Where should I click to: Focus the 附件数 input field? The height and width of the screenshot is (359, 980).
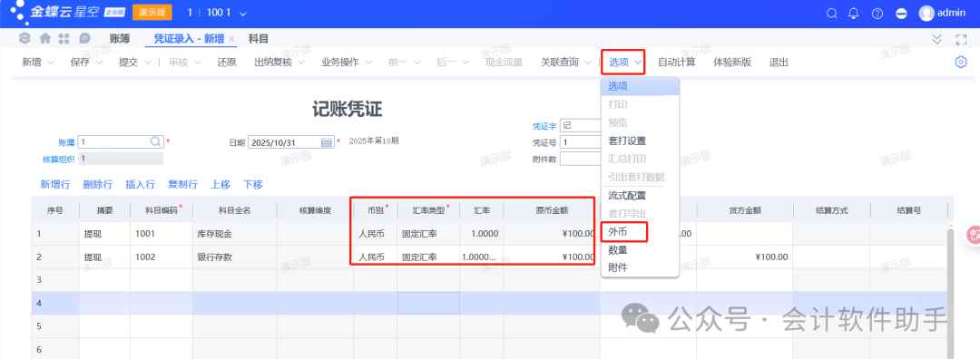(581, 159)
